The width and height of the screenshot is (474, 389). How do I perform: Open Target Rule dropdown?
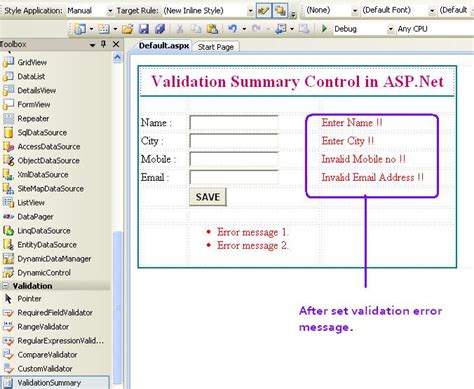coord(250,11)
